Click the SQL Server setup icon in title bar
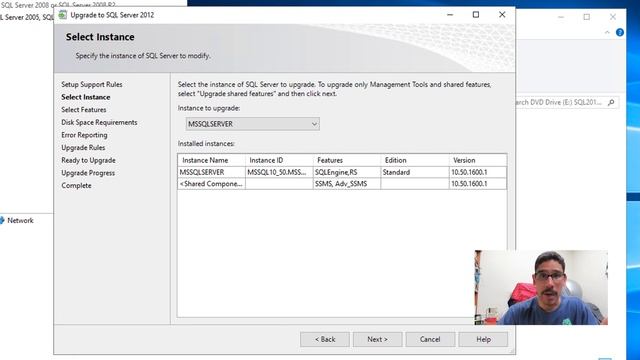 pyautogui.click(x=62, y=15)
